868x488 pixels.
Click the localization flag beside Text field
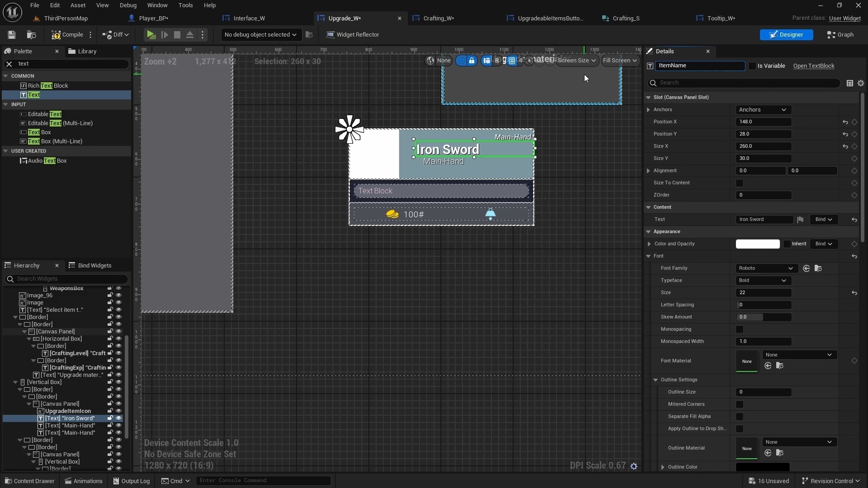coord(800,220)
